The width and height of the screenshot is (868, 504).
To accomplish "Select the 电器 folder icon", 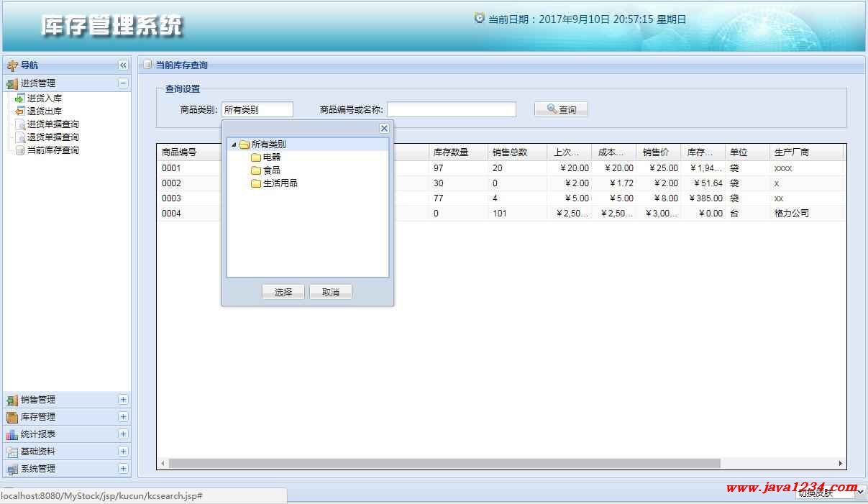I will 255,157.
